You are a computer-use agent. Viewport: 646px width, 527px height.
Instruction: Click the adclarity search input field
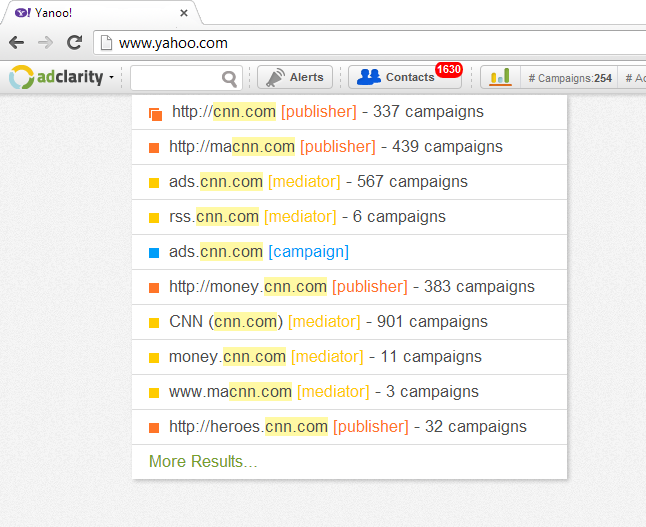coord(176,77)
